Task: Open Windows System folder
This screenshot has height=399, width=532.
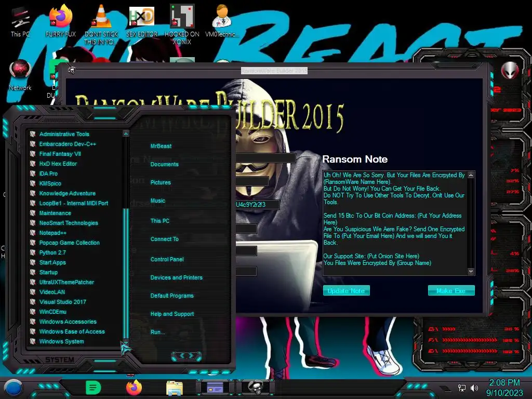Action: 61,341
